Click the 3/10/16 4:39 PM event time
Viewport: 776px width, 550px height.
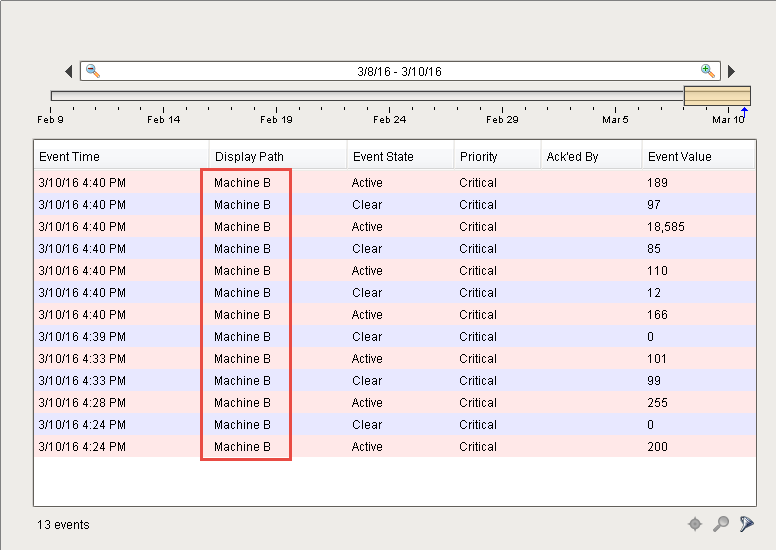[x=82, y=337]
